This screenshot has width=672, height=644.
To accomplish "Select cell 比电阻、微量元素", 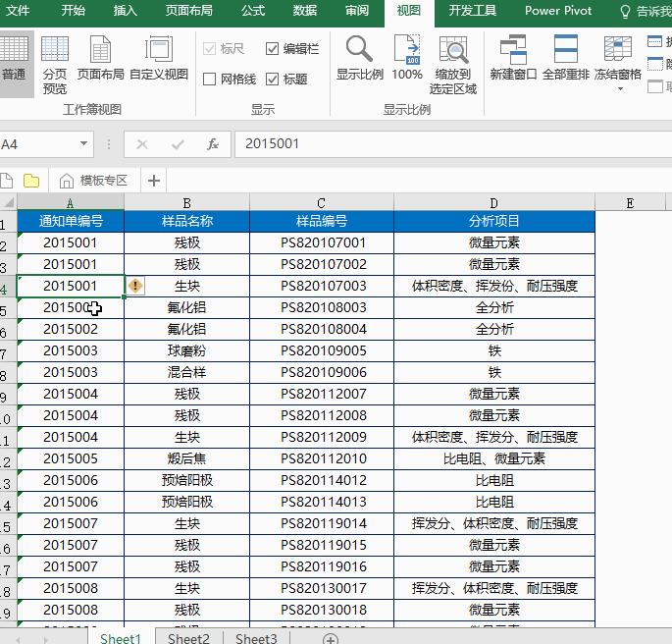I will pyautogui.click(x=494, y=458).
